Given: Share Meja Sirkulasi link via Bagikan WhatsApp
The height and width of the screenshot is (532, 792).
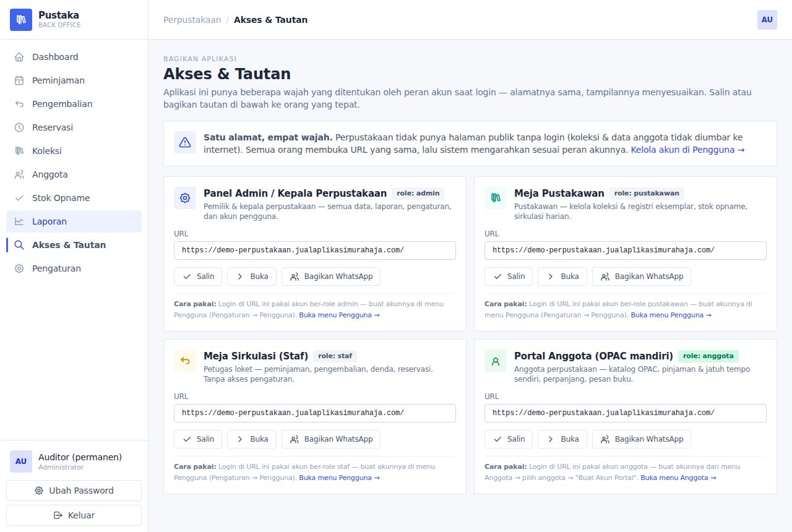Looking at the screenshot, I should pos(331,439).
